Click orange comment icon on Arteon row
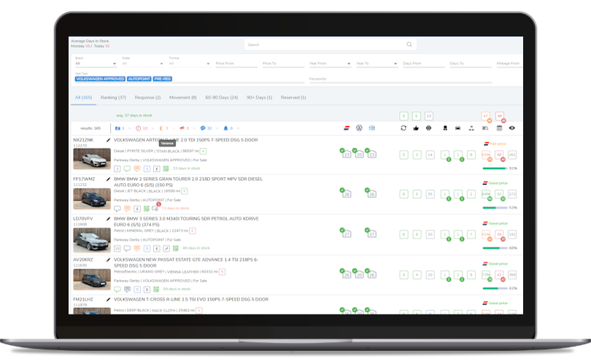Screen dimensions: 591x364 click(x=137, y=169)
